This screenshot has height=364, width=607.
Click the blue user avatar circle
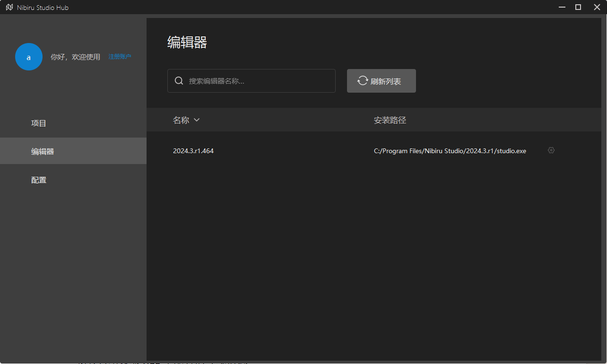pos(29,57)
